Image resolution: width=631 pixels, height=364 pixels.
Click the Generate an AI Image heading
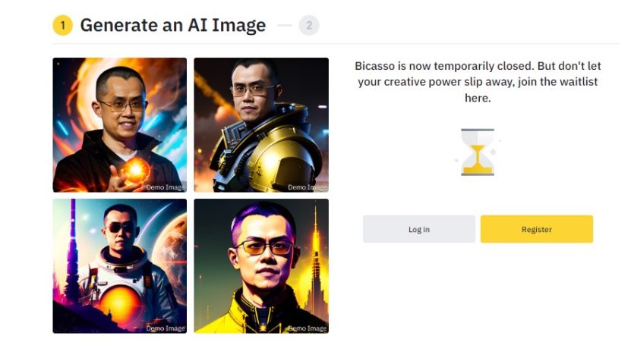coord(173,25)
